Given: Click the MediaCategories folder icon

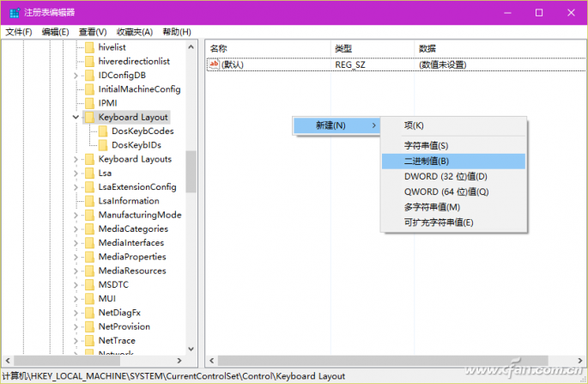Looking at the screenshot, I should click(89, 229).
